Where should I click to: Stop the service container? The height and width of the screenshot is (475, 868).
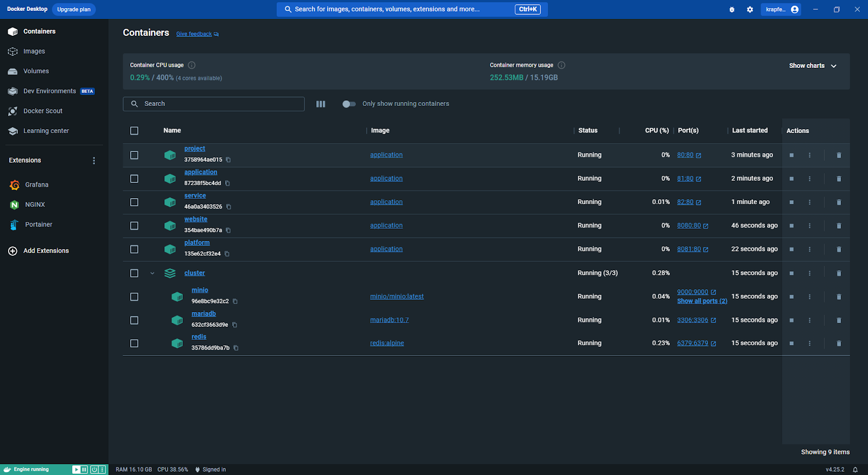tap(792, 202)
